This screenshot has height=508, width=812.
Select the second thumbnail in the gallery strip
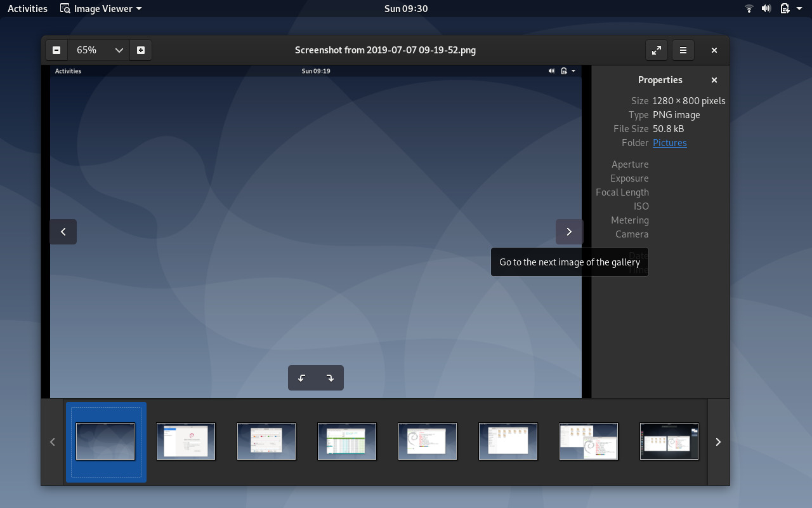click(186, 441)
